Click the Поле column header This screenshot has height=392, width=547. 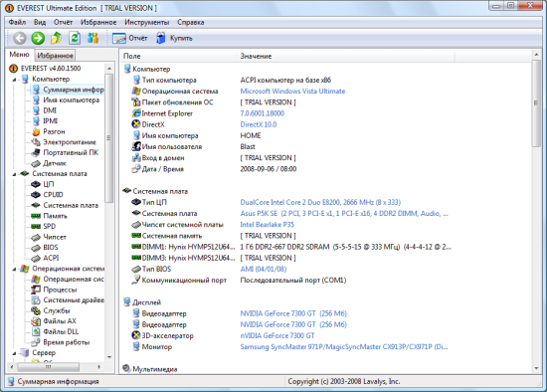click(179, 56)
